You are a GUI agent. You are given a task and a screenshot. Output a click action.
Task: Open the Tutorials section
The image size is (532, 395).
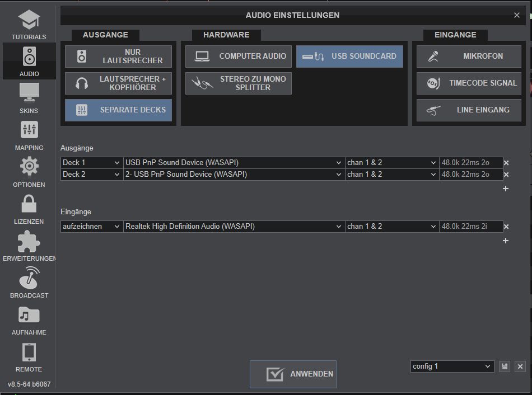click(x=29, y=25)
